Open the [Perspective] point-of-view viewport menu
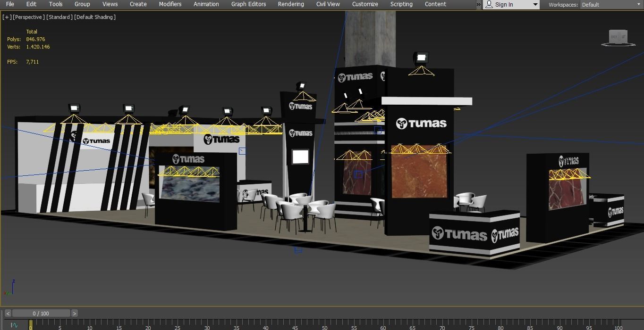The height and width of the screenshot is (330, 644). [29, 17]
